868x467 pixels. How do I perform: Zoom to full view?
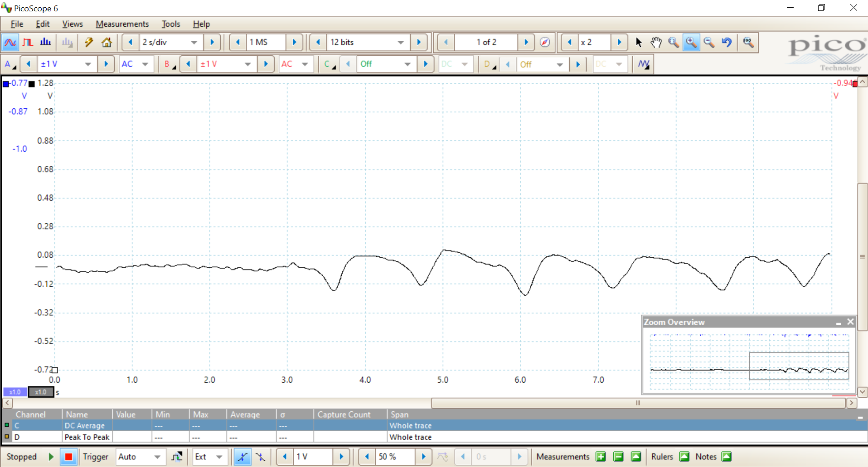click(748, 42)
